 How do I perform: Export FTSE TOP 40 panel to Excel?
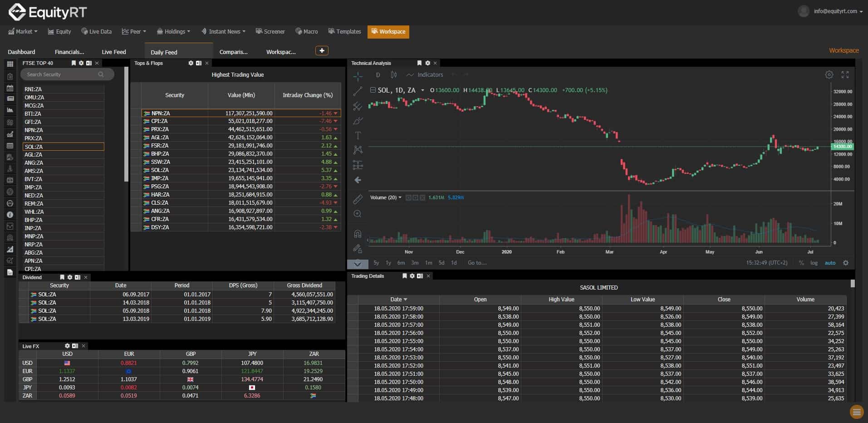tap(89, 63)
